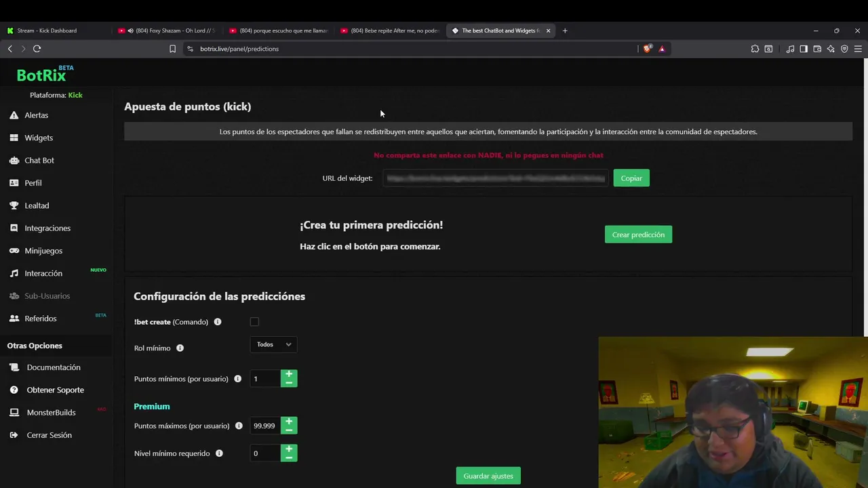Open the Brave Wallet icon
Image resolution: width=868 pixels, height=488 pixels.
click(x=817, y=49)
